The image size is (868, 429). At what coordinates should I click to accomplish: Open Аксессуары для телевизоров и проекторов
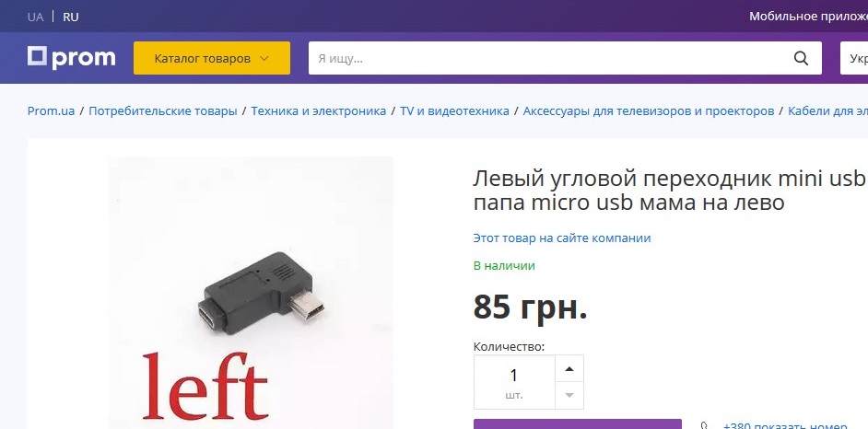pos(648,110)
